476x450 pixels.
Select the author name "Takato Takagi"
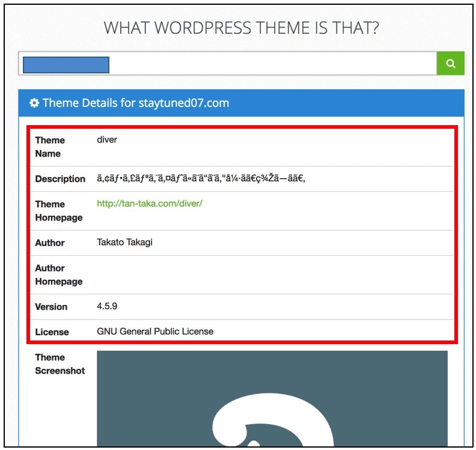click(x=125, y=242)
